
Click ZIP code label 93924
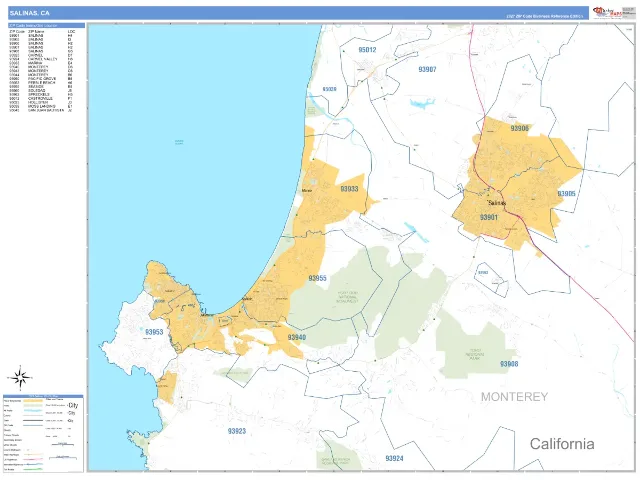(x=394, y=458)
